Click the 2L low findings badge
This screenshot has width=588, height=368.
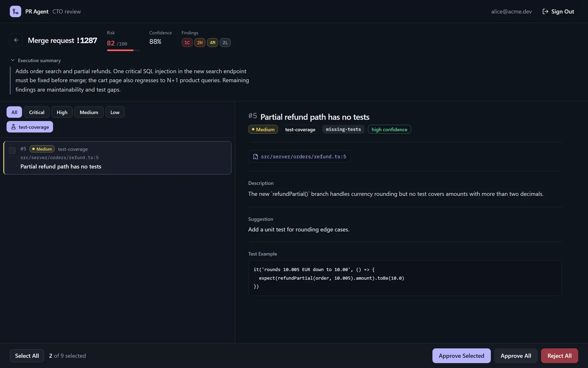225,43
